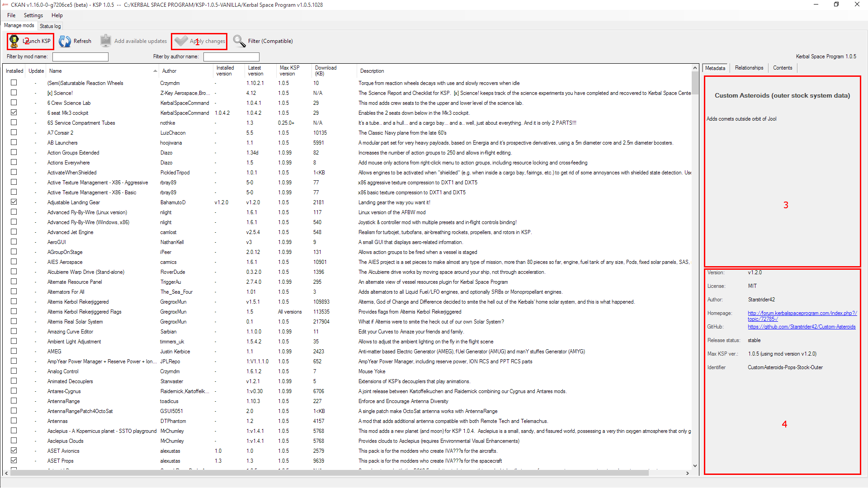This screenshot has width=868, height=488.
Task: Sort by Latest version column header
Action: pos(260,71)
